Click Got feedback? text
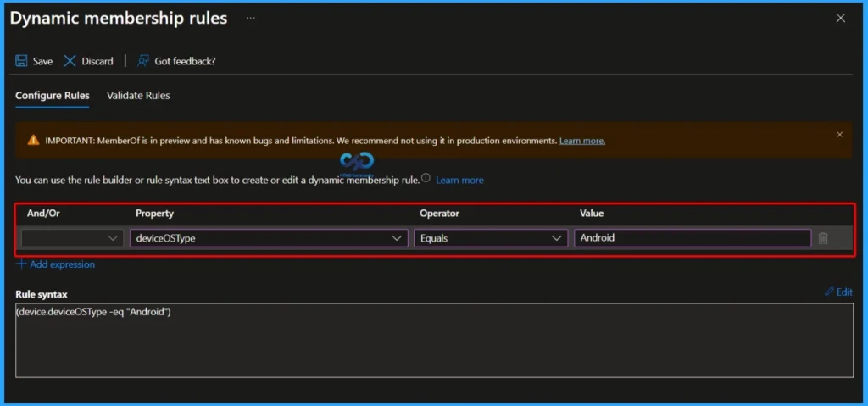The width and height of the screenshot is (868, 406). click(x=185, y=62)
